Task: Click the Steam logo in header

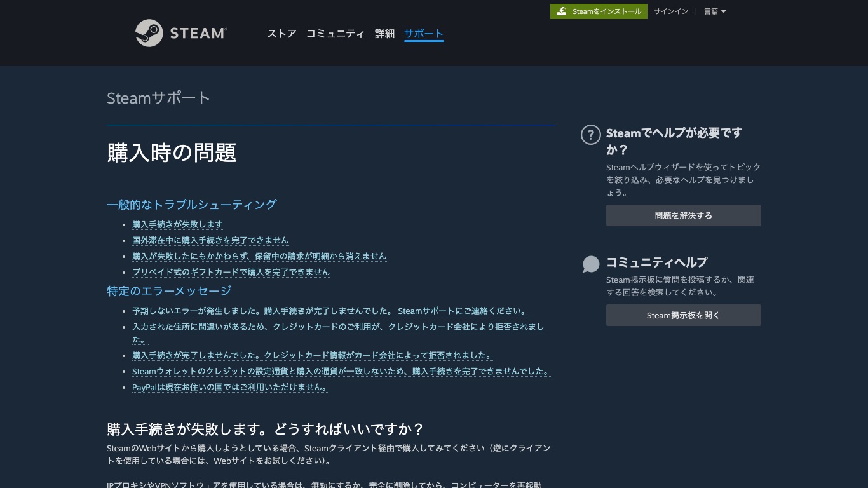Action: 181,33
